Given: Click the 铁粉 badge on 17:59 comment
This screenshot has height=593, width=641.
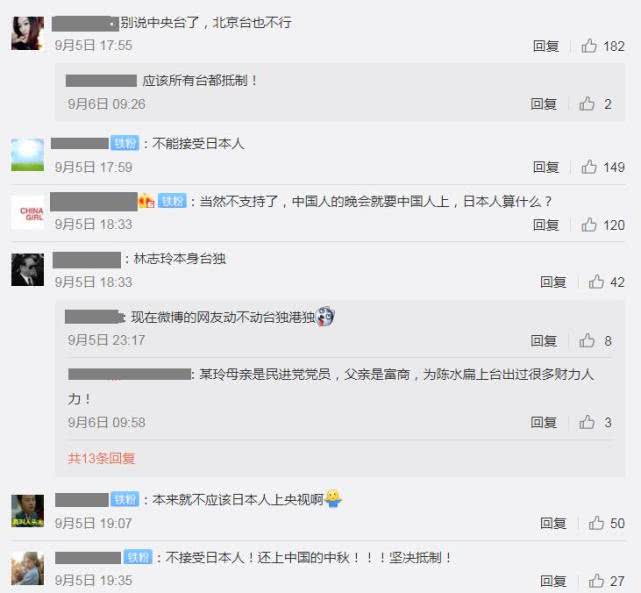Looking at the screenshot, I should point(125,143).
